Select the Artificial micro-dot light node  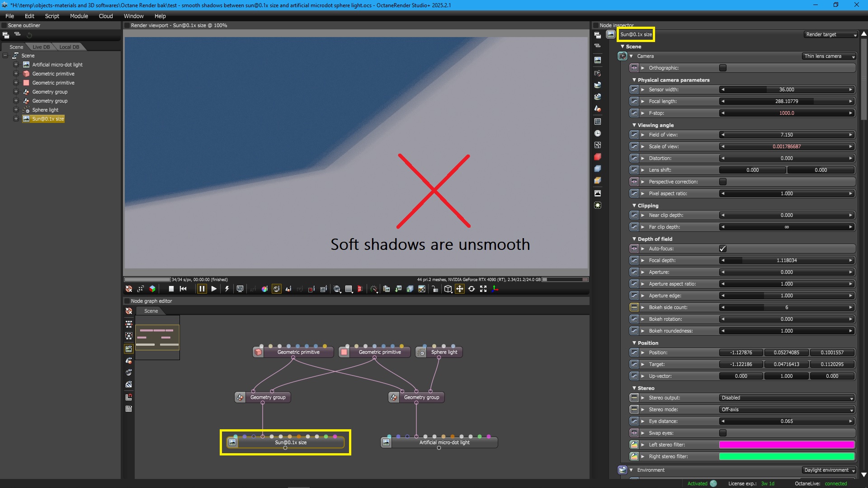[444, 442]
